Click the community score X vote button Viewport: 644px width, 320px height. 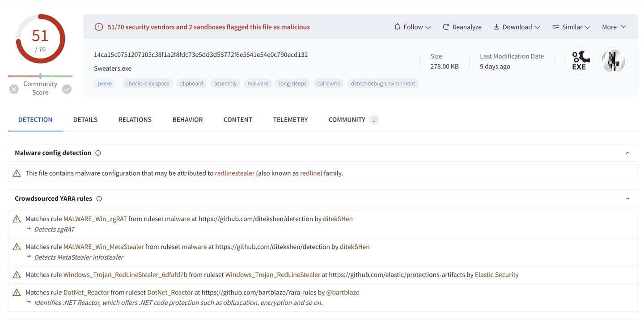(14, 89)
